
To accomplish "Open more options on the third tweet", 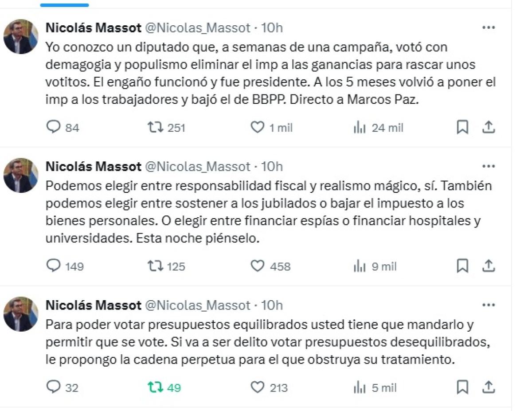I will pos(488,305).
